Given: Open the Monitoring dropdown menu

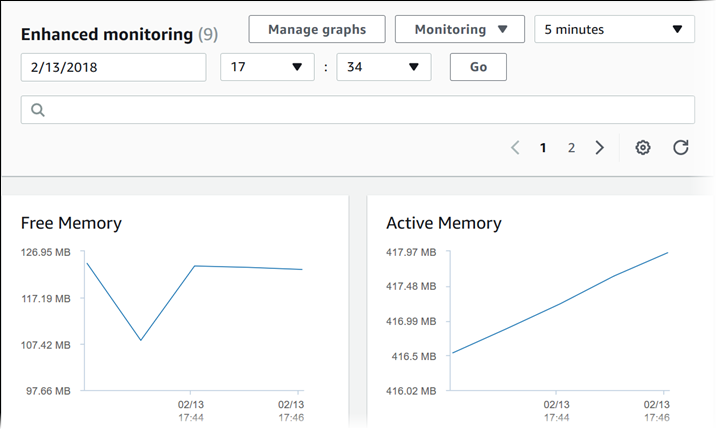Looking at the screenshot, I should [459, 29].
